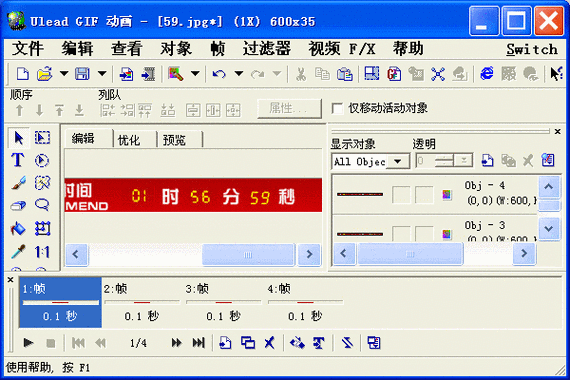The image size is (570, 380).
Task: Choose the Brush painting tool
Action: tap(18, 183)
